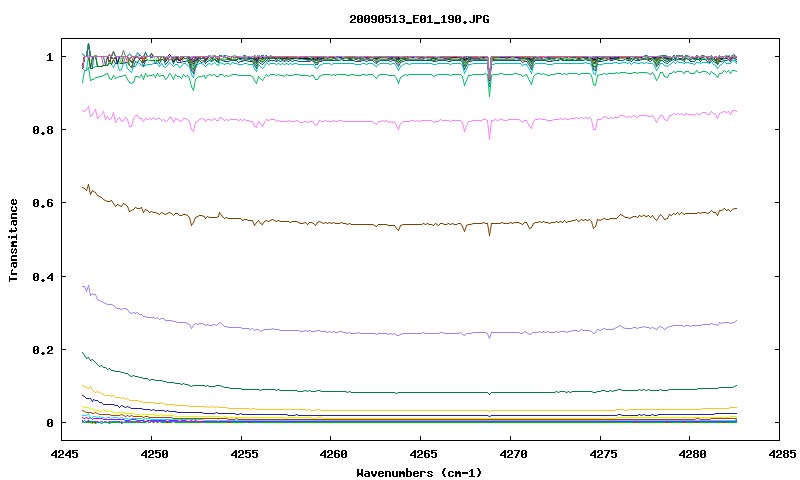This screenshot has height=480, width=800.
Task: Click the Wavenumbers (cm-1) x-axis label
Action: 419,473
